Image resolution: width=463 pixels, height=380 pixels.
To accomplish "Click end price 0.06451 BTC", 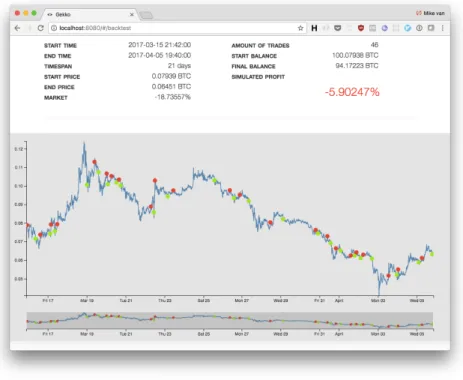I will [171, 86].
